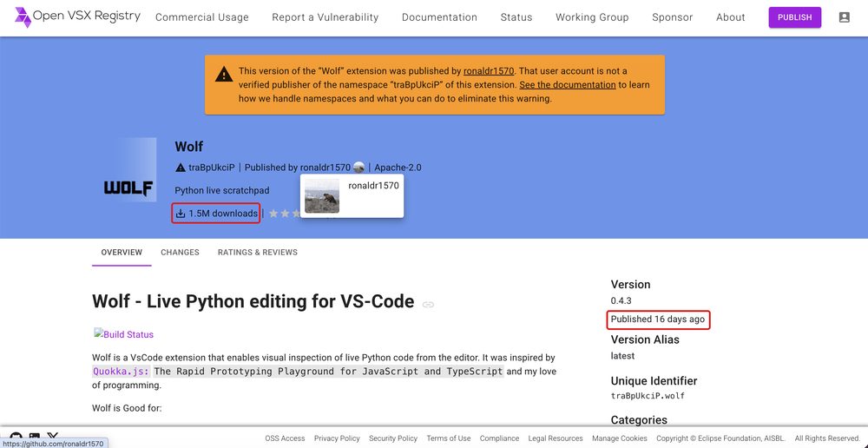Click the version number 0.4.3

click(621, 300)
